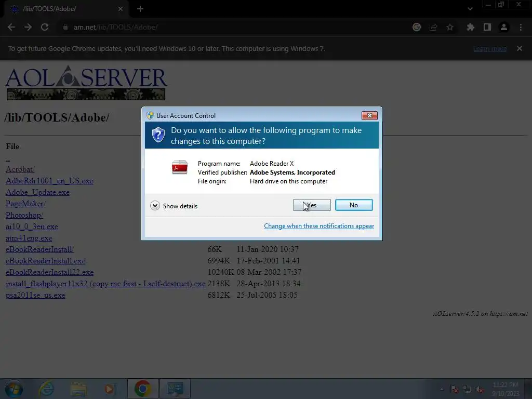Click eBookReaderInstall.exe link

(46, 261)
